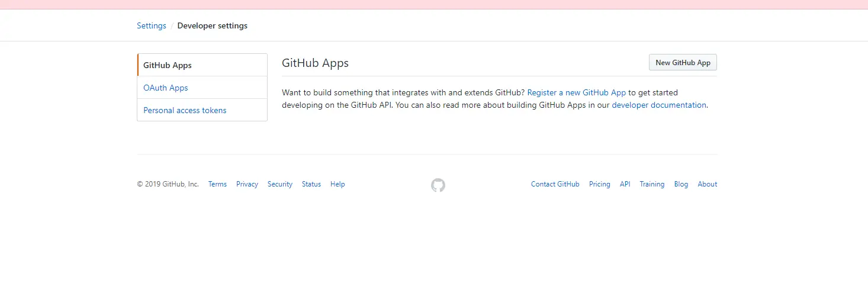Click Developer settings breadcrumb text
The height and width of the screenshot is (283, 868).
click(x=213, y=25)
